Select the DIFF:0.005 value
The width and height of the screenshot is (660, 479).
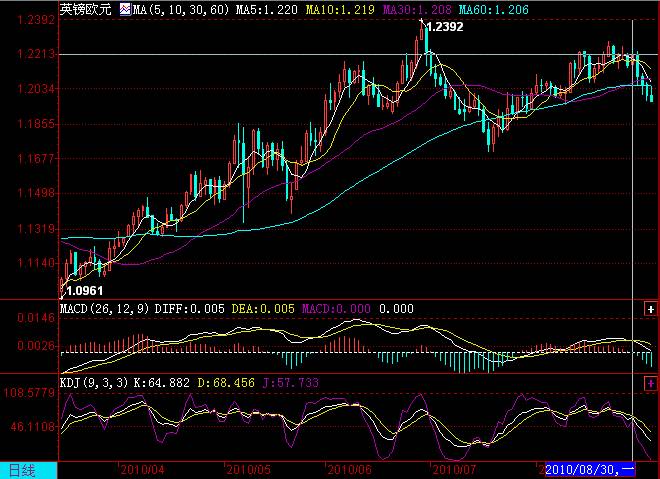coord(189,309)
